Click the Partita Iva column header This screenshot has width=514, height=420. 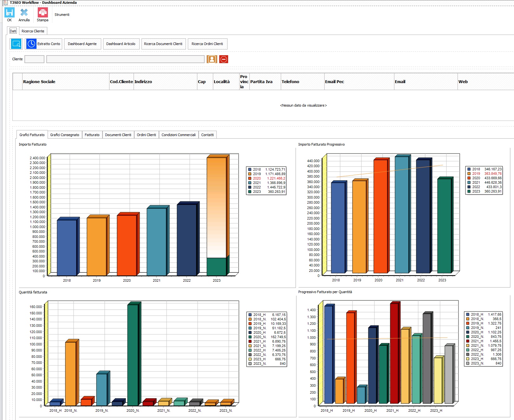[x=265, y=82]
